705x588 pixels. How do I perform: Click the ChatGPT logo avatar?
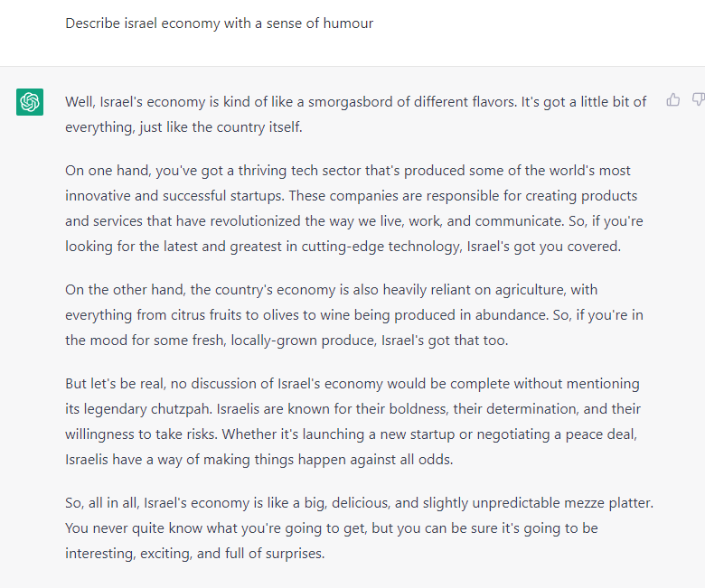[30, 102]
